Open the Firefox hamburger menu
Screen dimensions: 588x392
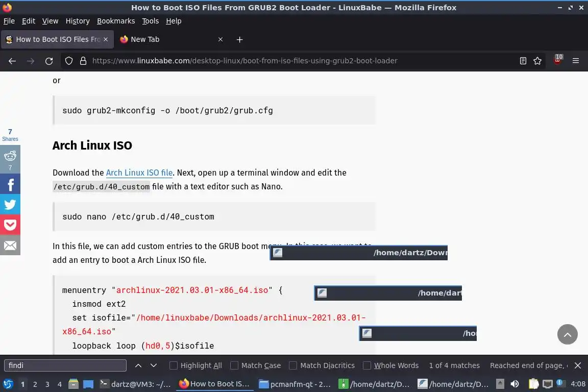click(x=576, y=61)
